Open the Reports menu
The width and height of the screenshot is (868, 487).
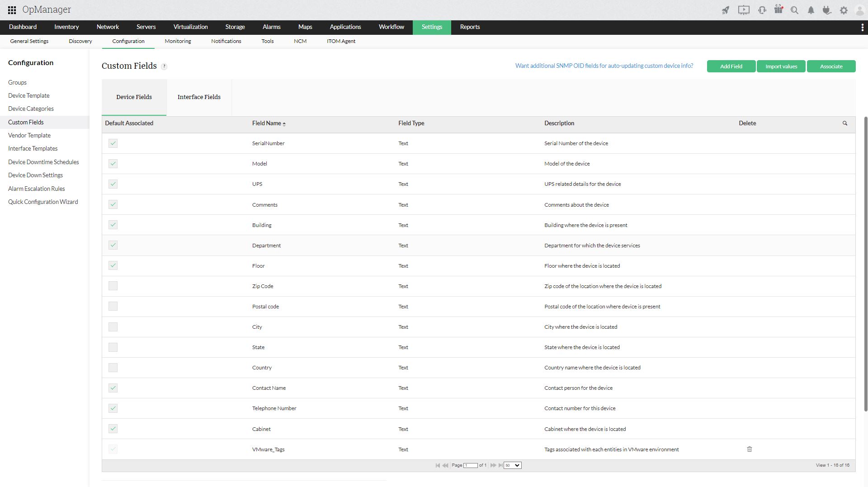pyautogui.click(x=470, y=27)
